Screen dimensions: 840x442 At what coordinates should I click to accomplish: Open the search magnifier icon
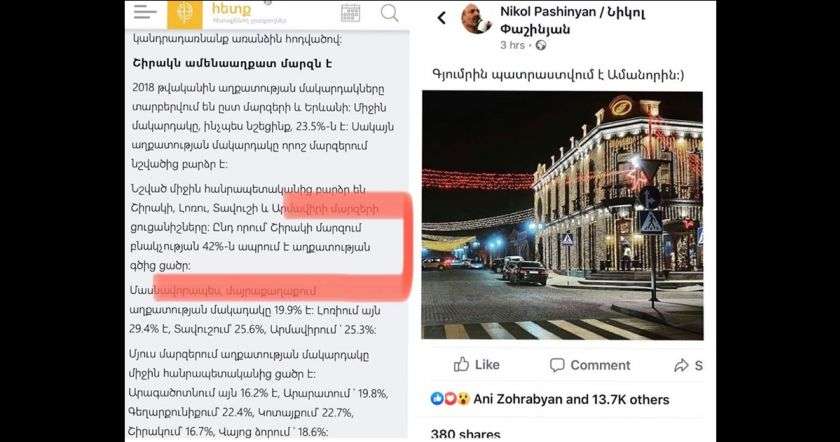click(389, 13)
